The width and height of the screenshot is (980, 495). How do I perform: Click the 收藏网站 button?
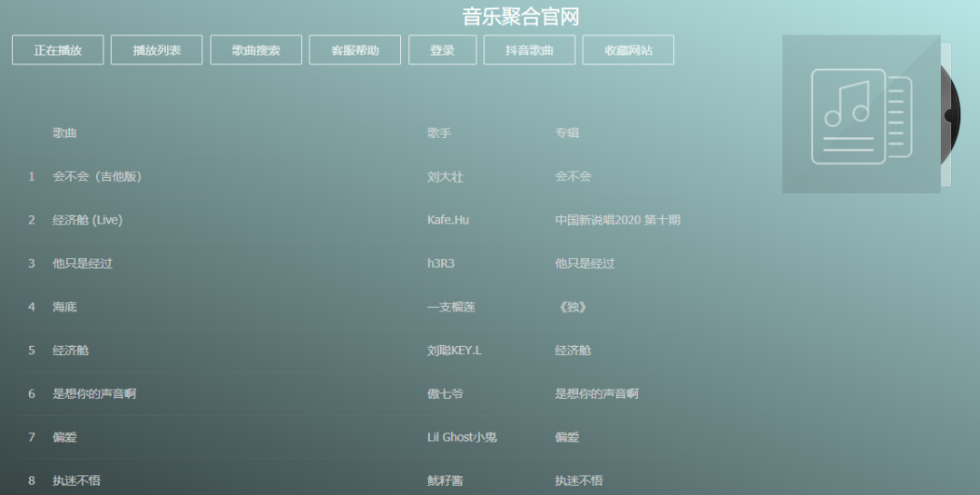point(628,50)
